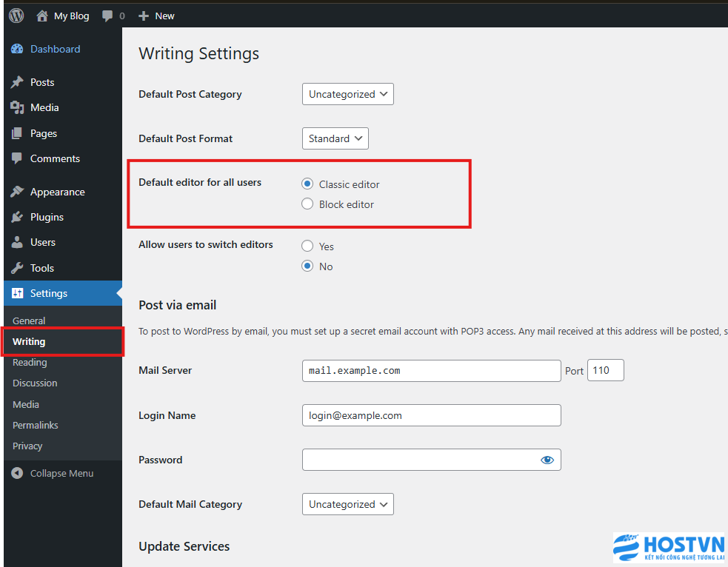Open the Default Post Category dropdown

(347, 94)
